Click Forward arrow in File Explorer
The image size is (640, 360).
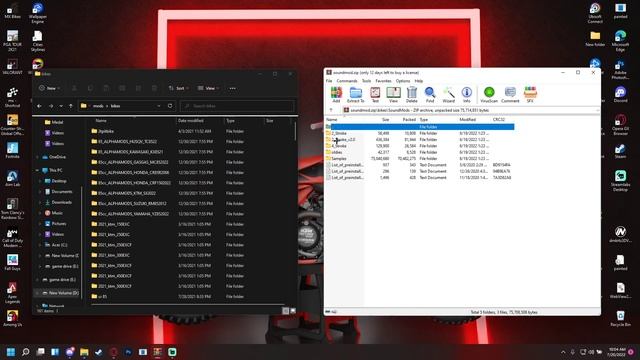pyautogui.click(x=51, y=106)
